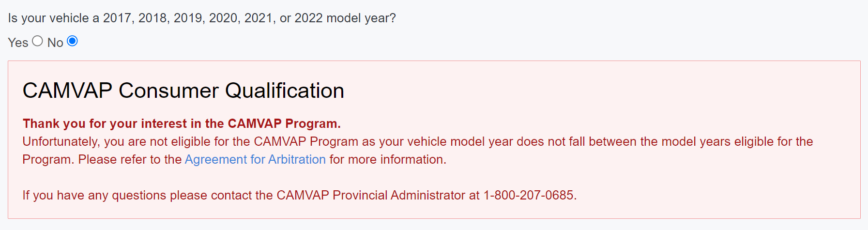Click the bold "Thank you for your interest" line

click(182, 123)
